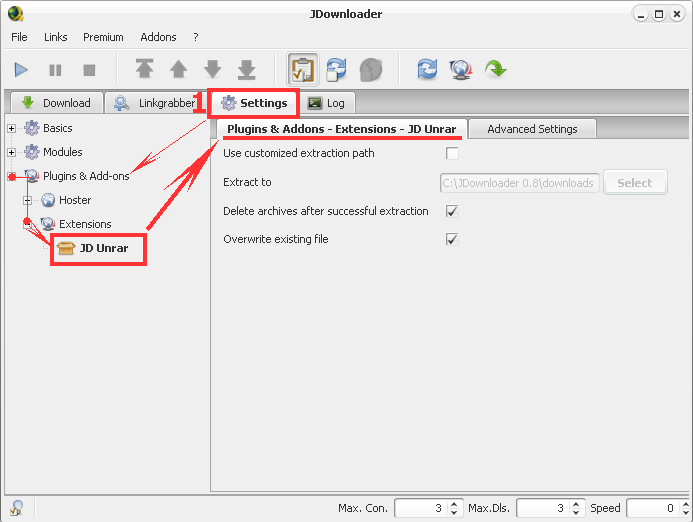Select the Plugins & Addons - Extensions - JD Unrar tab
This screenshot has height=522, width=693.
point(342,129)
